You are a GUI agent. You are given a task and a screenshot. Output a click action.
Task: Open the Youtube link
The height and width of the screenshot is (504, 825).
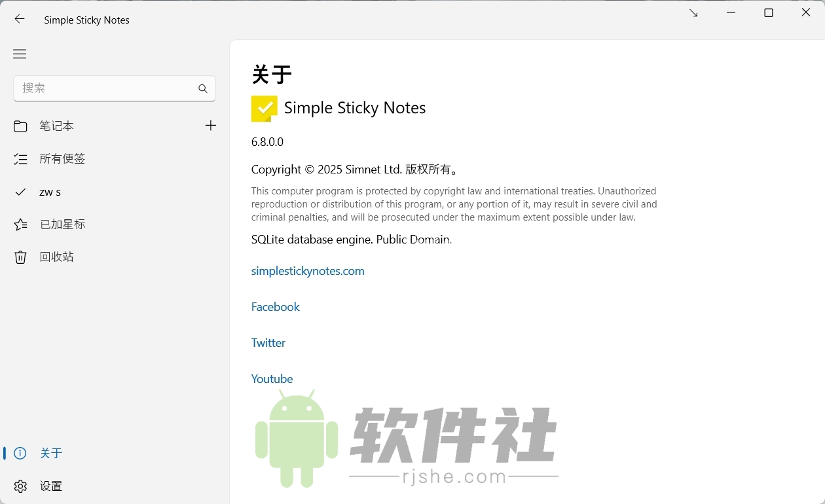(272, 378)
